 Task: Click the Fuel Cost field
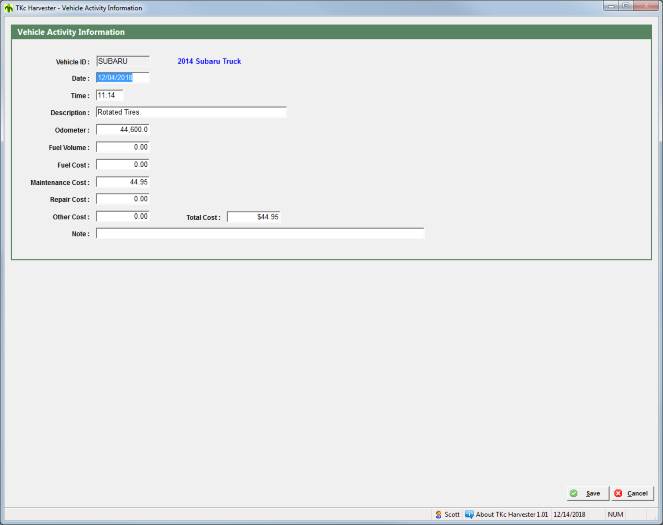tap(122, 164)
